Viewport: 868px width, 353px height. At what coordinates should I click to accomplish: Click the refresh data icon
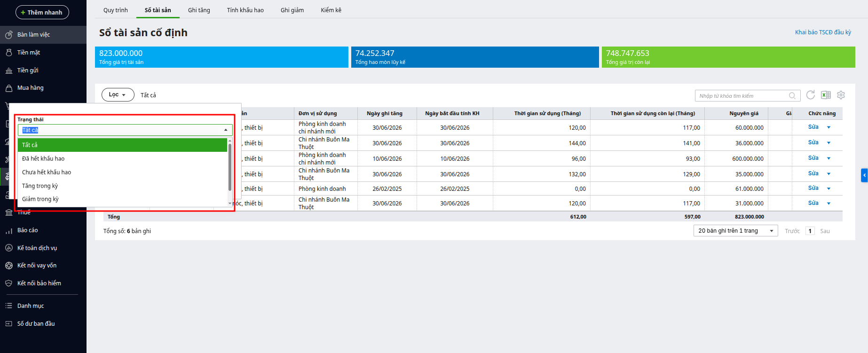811,95
